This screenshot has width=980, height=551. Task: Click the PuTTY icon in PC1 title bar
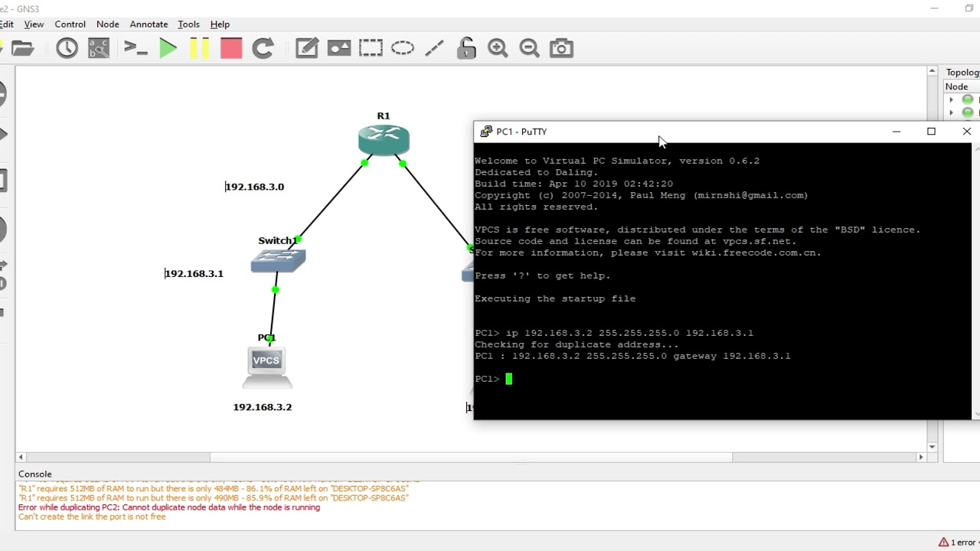tap(485, 132)
